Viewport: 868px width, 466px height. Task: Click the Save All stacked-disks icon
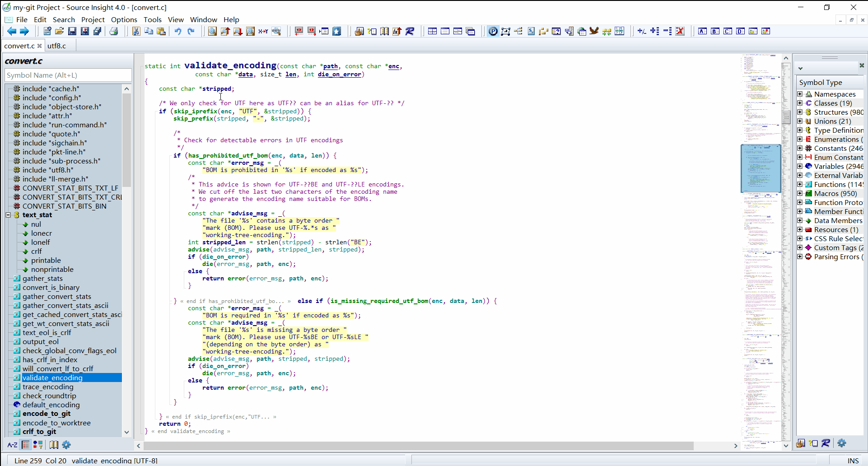(98, 31)
